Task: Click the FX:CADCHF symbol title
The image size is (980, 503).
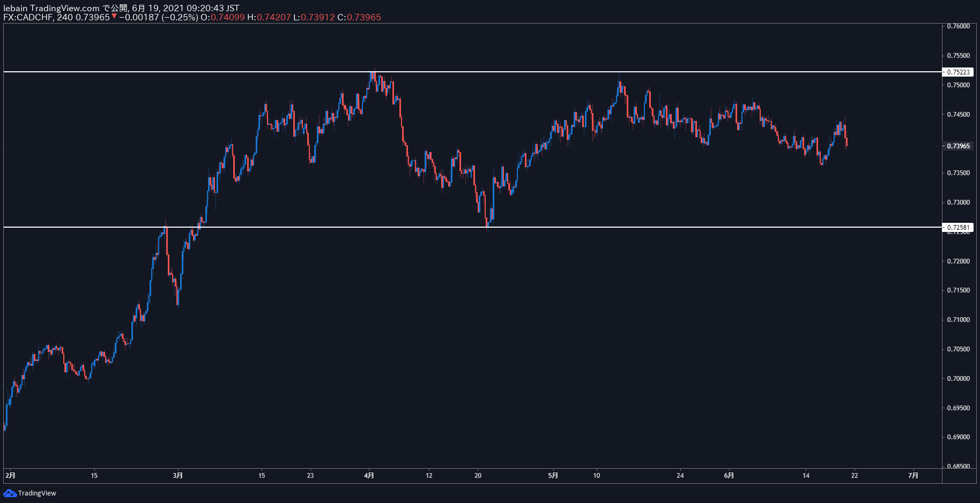Action: click(27, 17)
